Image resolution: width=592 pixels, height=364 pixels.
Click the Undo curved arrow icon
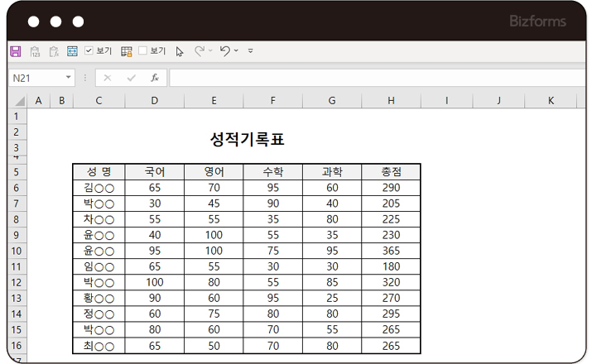pos(225,50)
